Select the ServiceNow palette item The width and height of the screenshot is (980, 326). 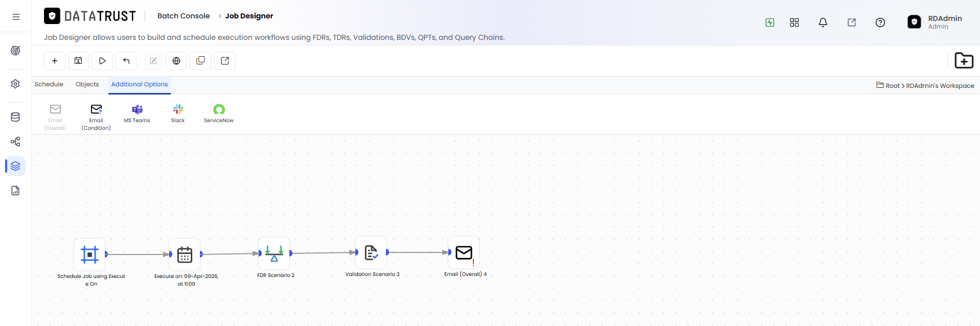(x=219, y=113)
